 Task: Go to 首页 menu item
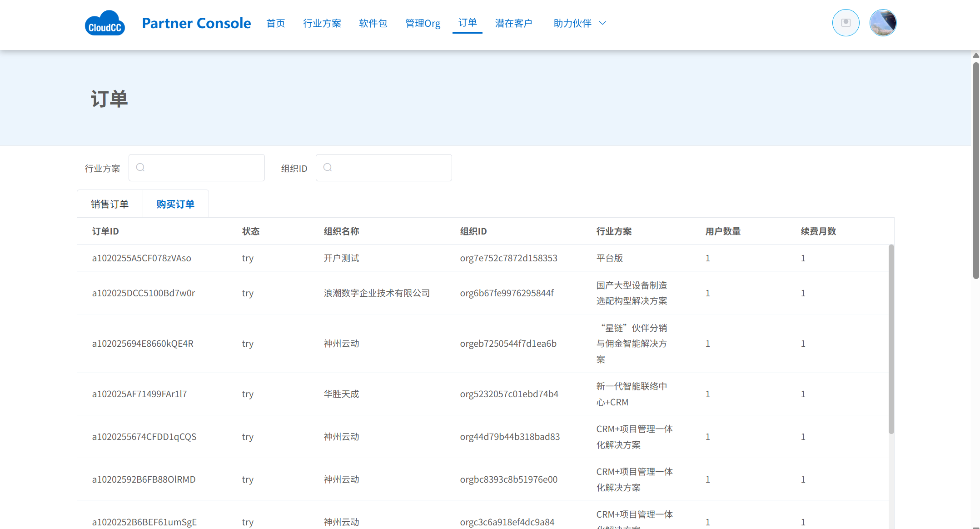click(x=275, y=23)
